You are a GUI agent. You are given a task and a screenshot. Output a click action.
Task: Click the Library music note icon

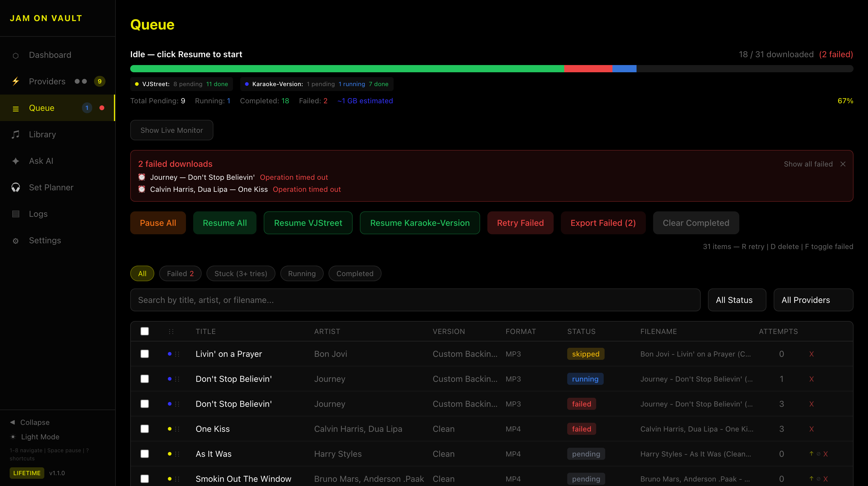click(15, 135)
